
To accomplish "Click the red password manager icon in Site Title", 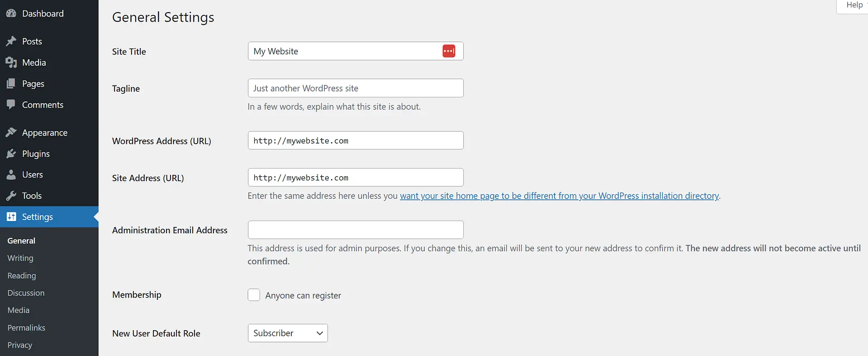I will coord(449,51).
